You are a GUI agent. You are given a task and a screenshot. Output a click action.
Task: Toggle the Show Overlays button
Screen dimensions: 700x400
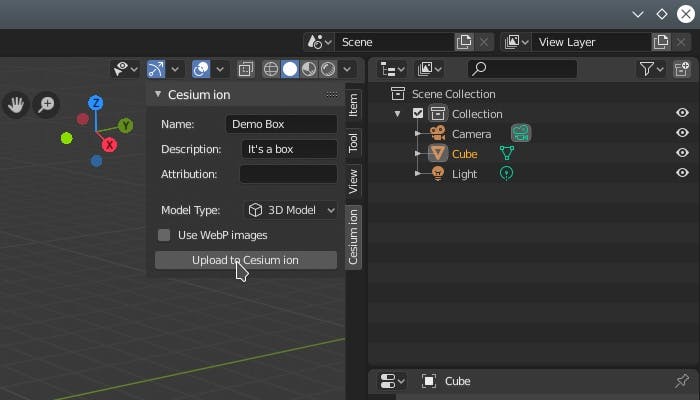click(x=201, y=69)
